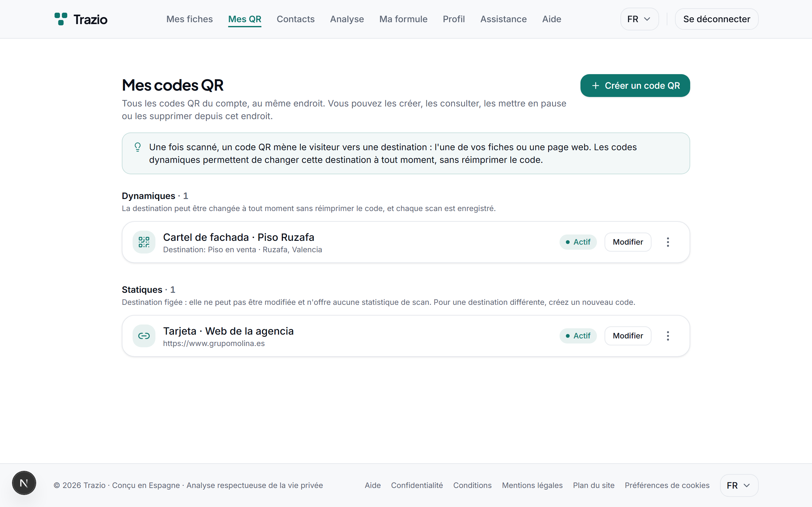812x507 pixels.
Task: Click Modifier for Tarjeta Web de la agencia
Action: (x=628, y=336)
